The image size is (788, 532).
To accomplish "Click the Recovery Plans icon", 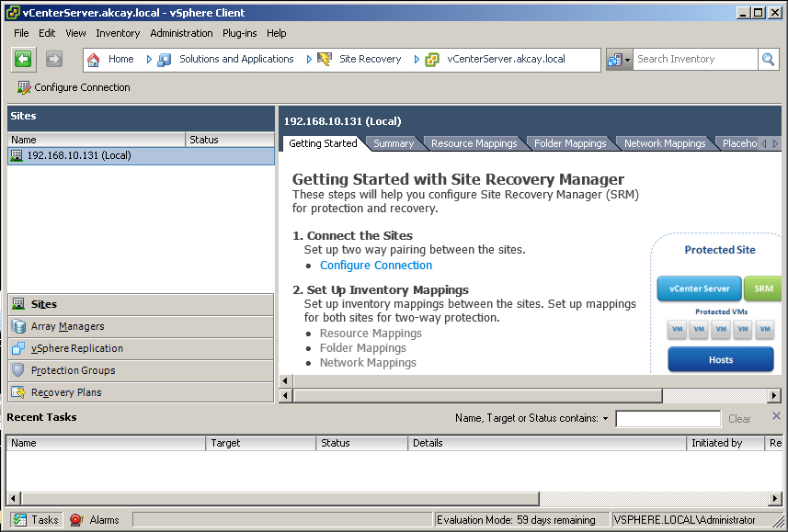I will coord(18,392).
